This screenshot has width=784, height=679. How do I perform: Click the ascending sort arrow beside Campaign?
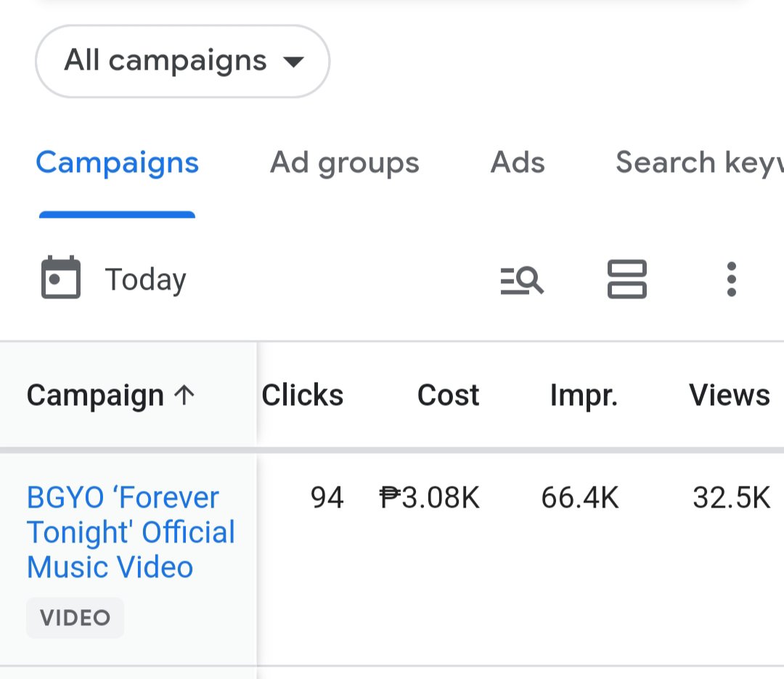184,395
